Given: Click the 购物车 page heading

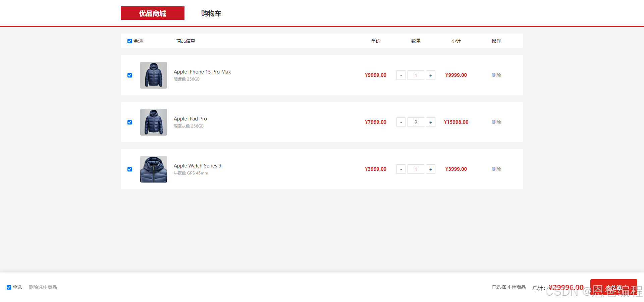Looking at the screenshot, I should (x=211, y=13).
